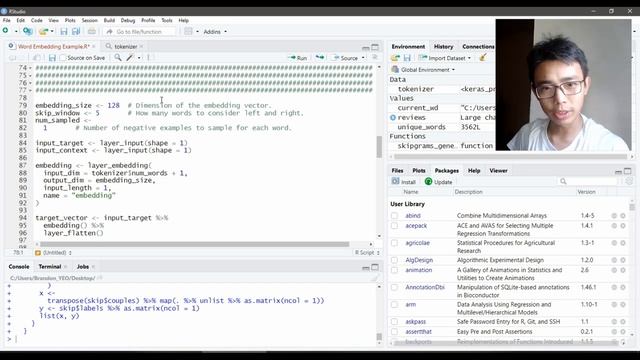
Task: Open recent files dropdown arrow
Action: click(52, 31)
